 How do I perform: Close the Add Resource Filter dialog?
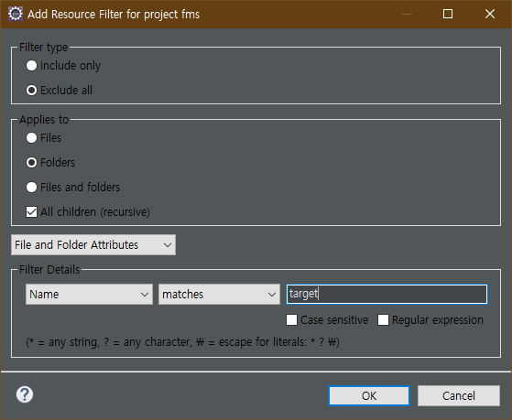[490, 14]
